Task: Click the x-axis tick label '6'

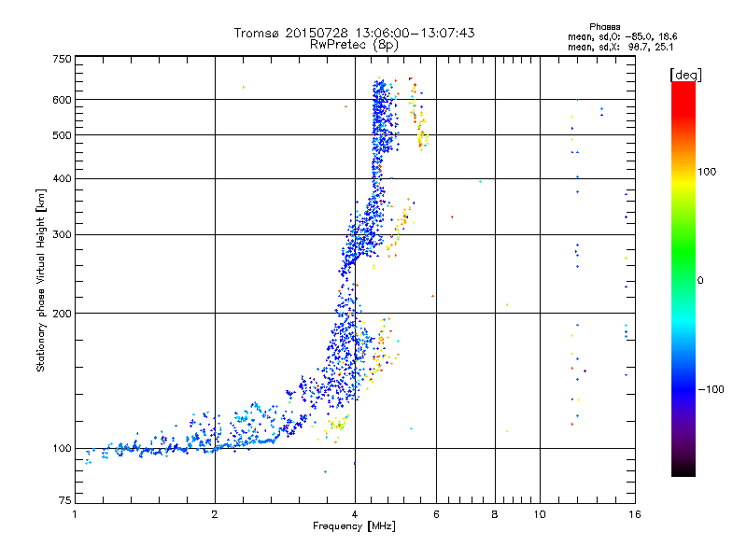Action: (436, 514)
